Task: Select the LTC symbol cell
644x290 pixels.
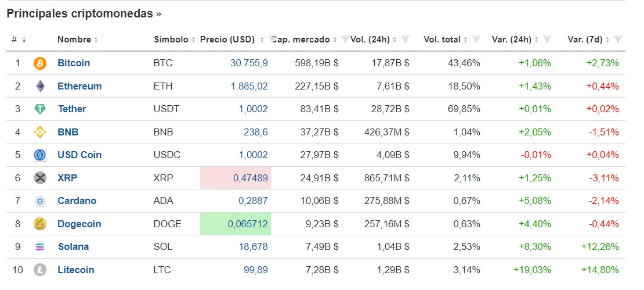Action: [x=162, y=270]
